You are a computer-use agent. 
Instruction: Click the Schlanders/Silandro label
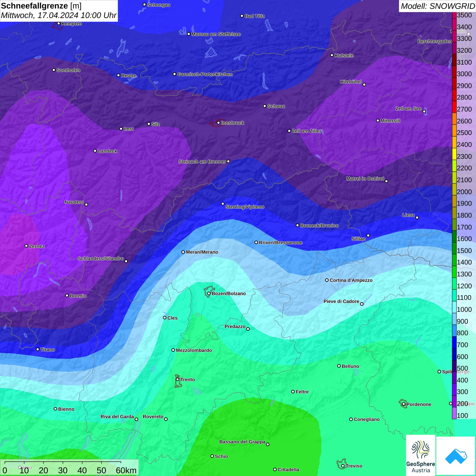(101, 258)
